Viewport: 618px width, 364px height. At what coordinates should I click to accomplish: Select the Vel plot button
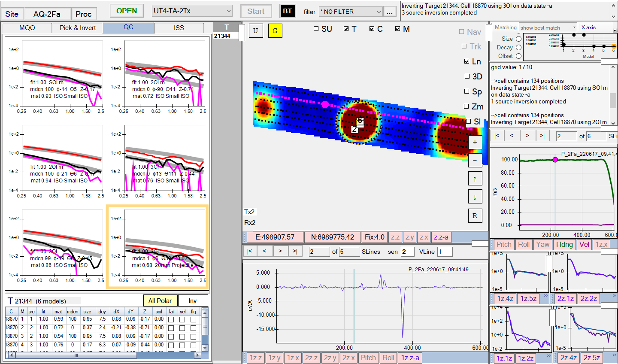pyautogui.click(x=585, y=244)
